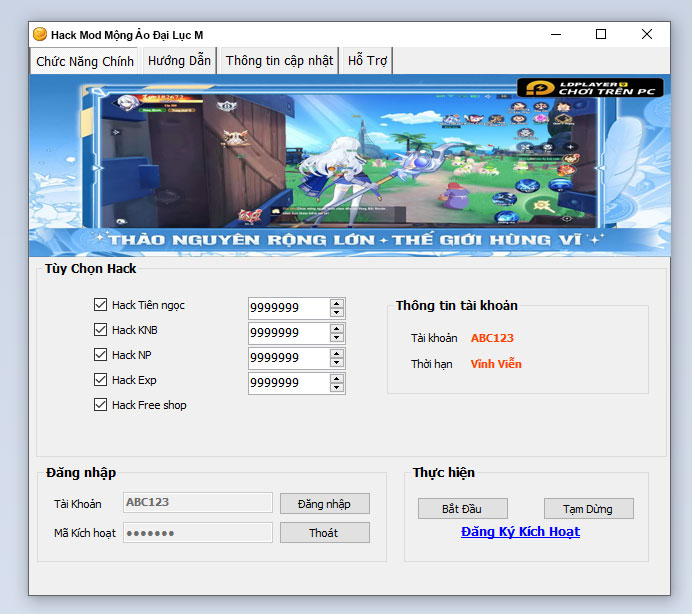The height and width of the screenshot is (616, 693).
Task: Click the orange app icon in title bar
Action: (x=40, y=34)
